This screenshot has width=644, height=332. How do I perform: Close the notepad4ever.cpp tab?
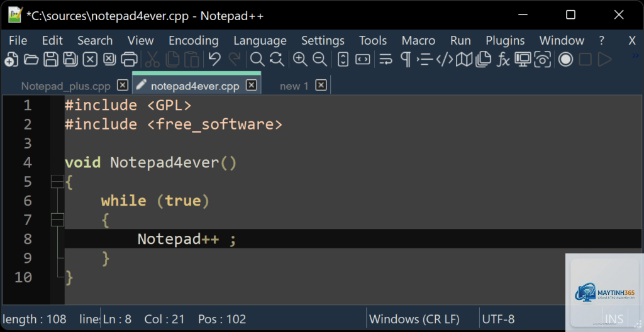coord(252,85)
